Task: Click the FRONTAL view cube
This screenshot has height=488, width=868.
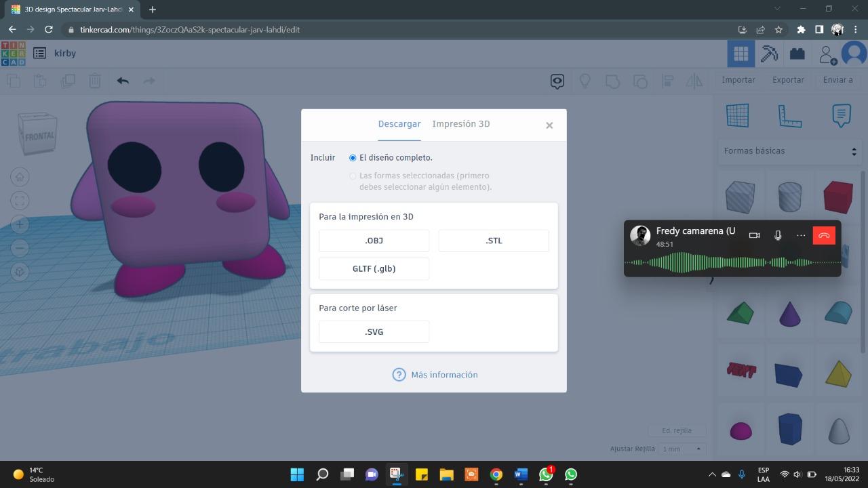Action: click(x=38, y=133)
